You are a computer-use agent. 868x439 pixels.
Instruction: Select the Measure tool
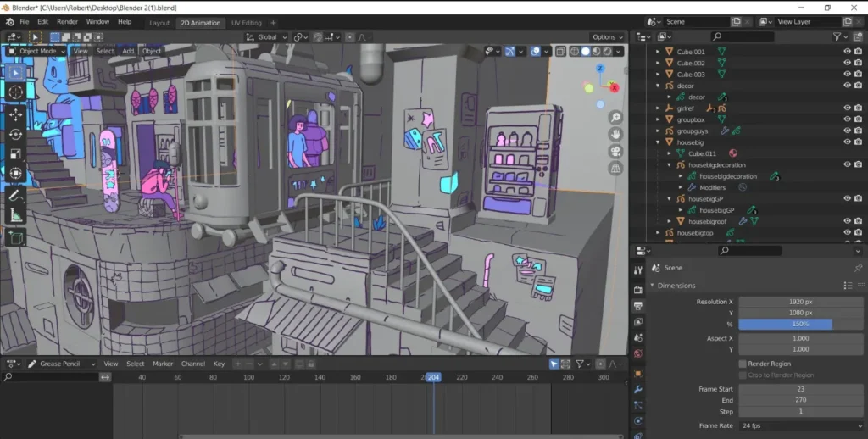pyautogui.click(x=15, y=215)
